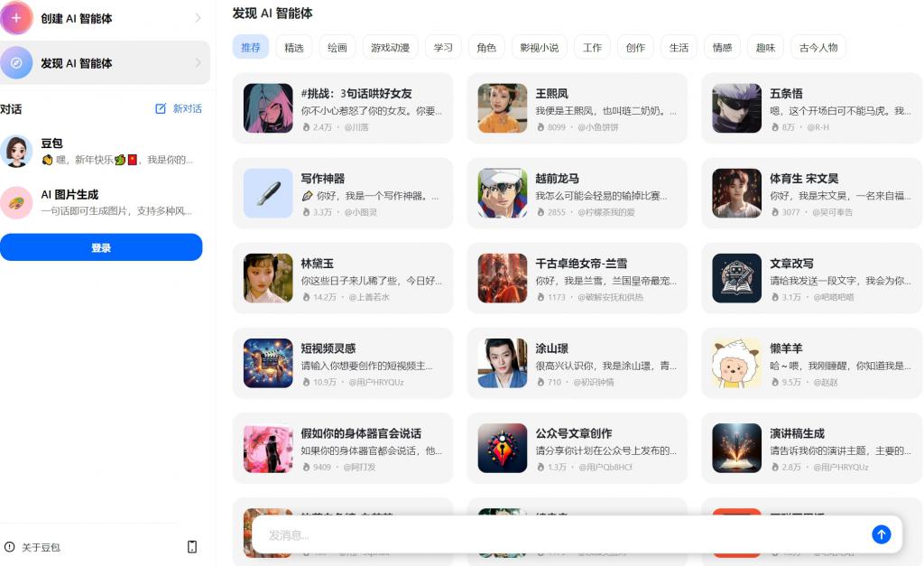Open the 古今人物 tab

pos(818,47)
